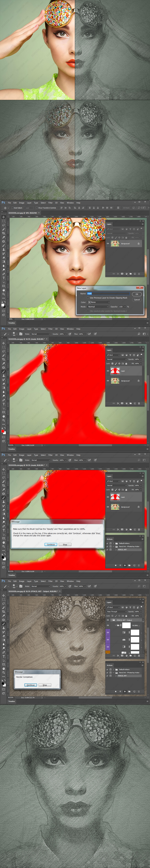
Task: Select Lasso tool in the New Layer screenshot
Action: coord(4,225)
